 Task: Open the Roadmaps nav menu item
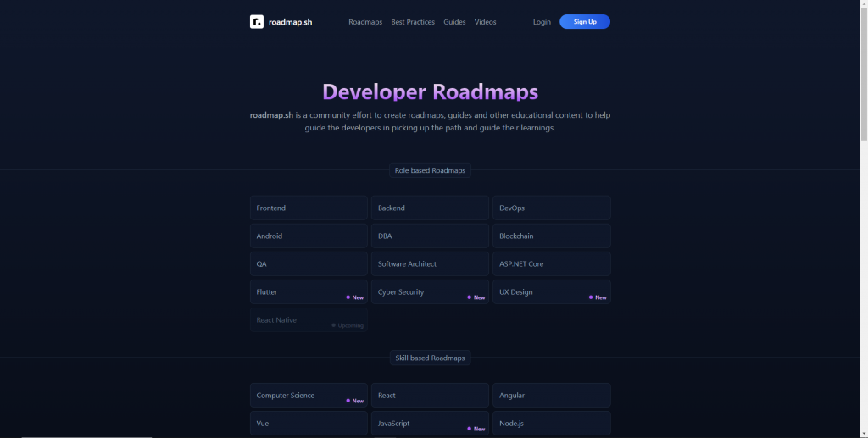click(x=365, y=22)
